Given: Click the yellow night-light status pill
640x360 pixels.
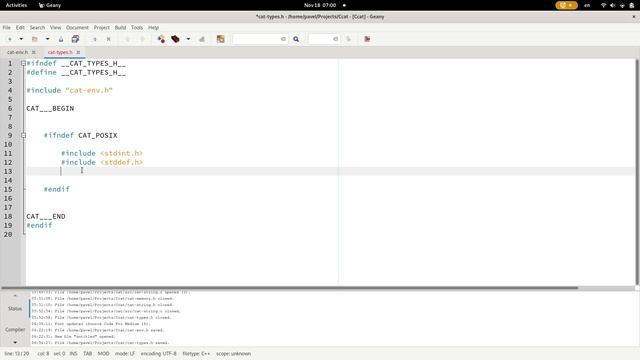Looking at the screenshot, I should 567,5.
